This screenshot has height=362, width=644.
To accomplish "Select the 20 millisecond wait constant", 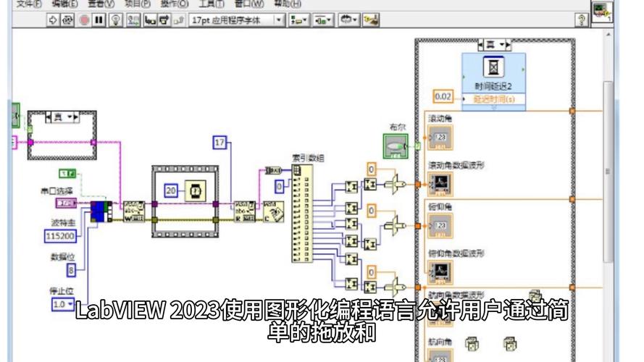I will [171, 191].
